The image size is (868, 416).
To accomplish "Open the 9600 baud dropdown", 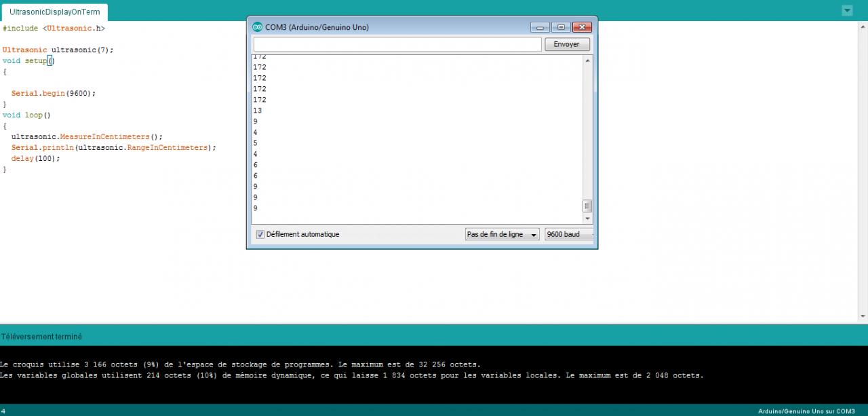I will click(x=570, y=234).
